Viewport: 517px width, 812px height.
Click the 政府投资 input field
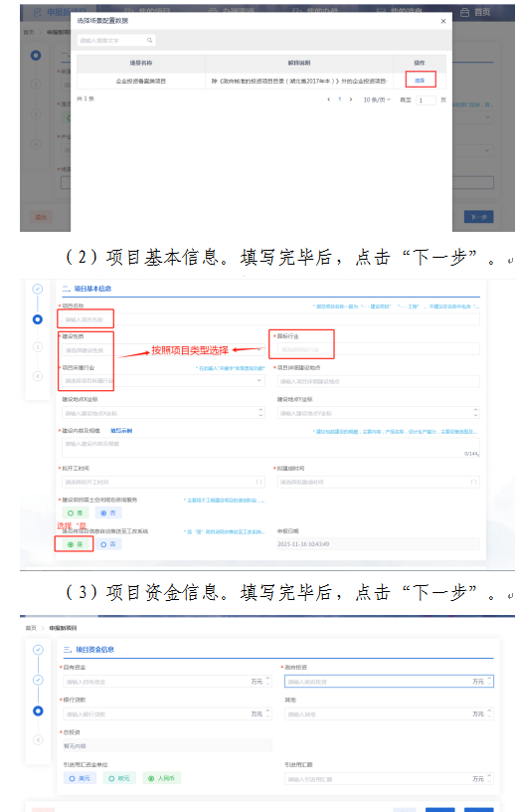[389, 682]
